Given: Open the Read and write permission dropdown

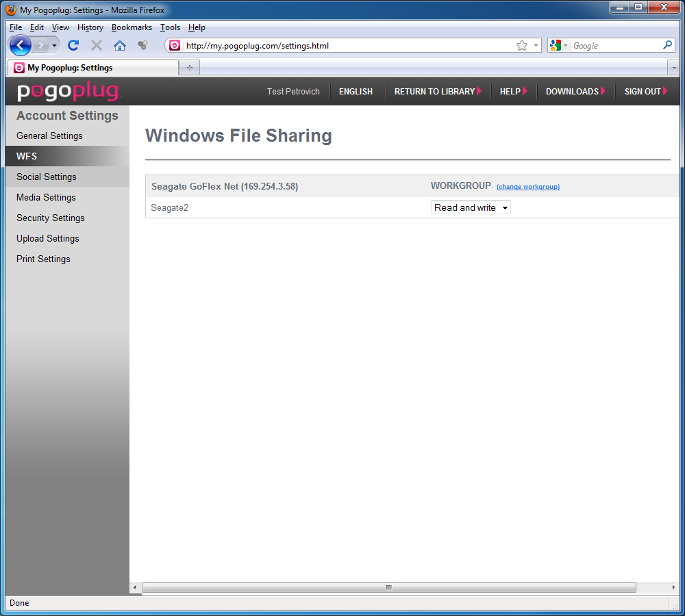Looking at the screenshot, I should 471,208.
